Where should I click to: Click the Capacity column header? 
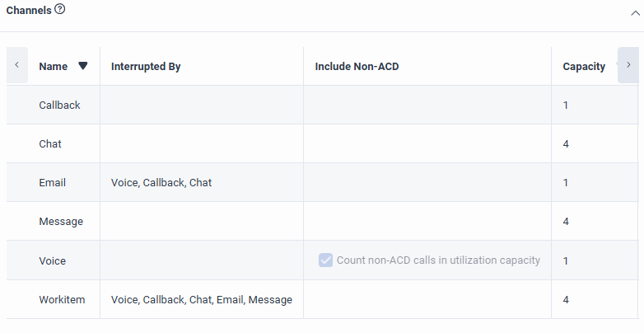[x=584, y=67]
